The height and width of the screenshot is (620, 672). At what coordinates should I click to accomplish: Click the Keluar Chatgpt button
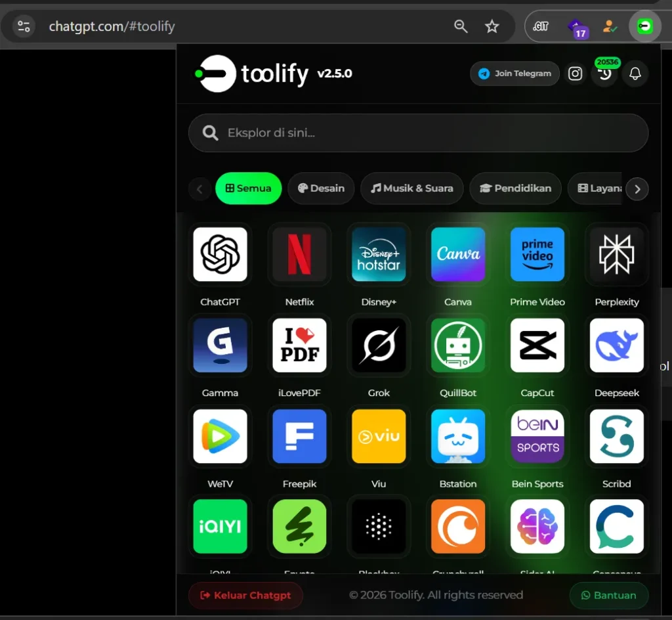pos(245,595)
